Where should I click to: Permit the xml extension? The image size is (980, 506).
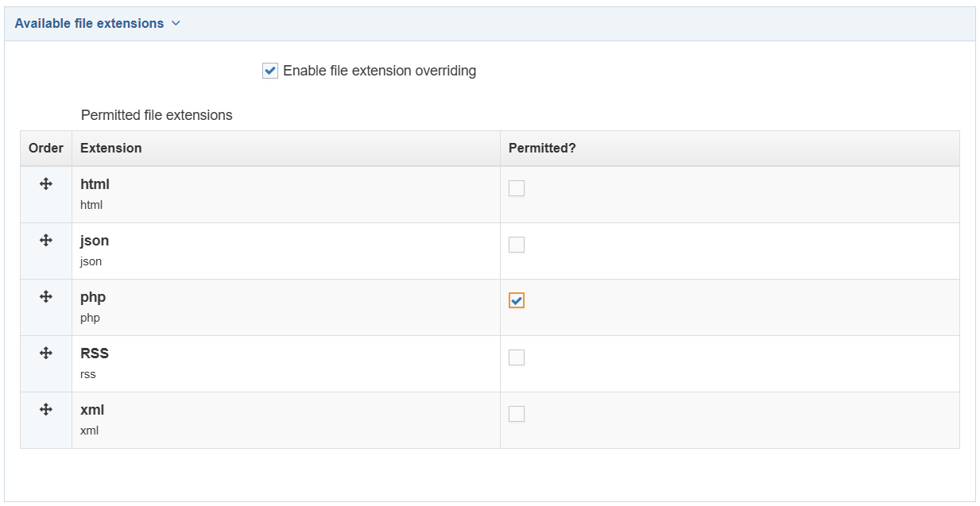[x=517, y=413]
